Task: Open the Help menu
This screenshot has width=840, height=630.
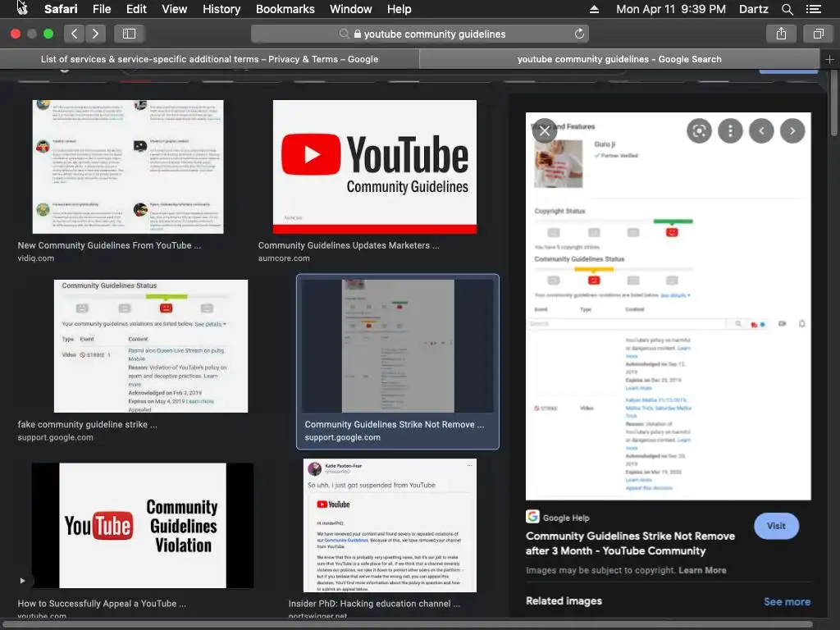Action: (399, 9)
